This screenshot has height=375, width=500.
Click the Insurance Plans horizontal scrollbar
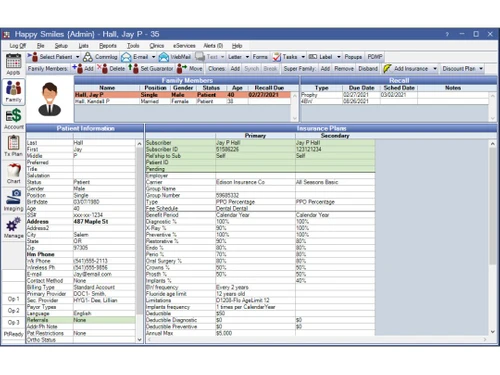point(316,339)
